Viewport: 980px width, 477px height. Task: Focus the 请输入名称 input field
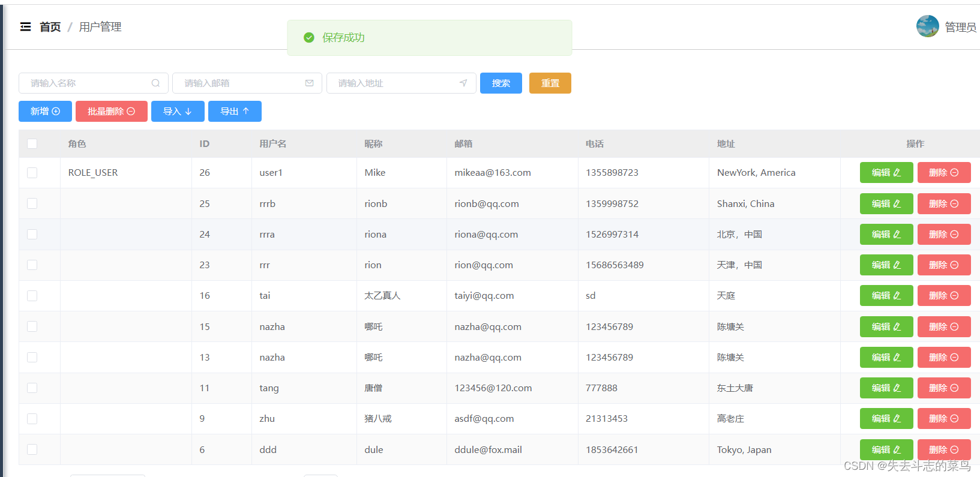(94, 83)
